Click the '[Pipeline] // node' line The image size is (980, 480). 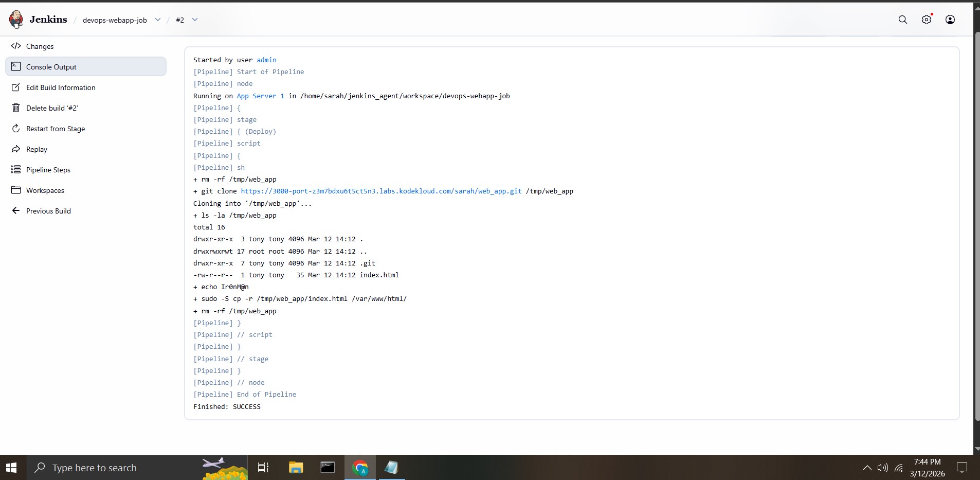[x=229, y=382]
